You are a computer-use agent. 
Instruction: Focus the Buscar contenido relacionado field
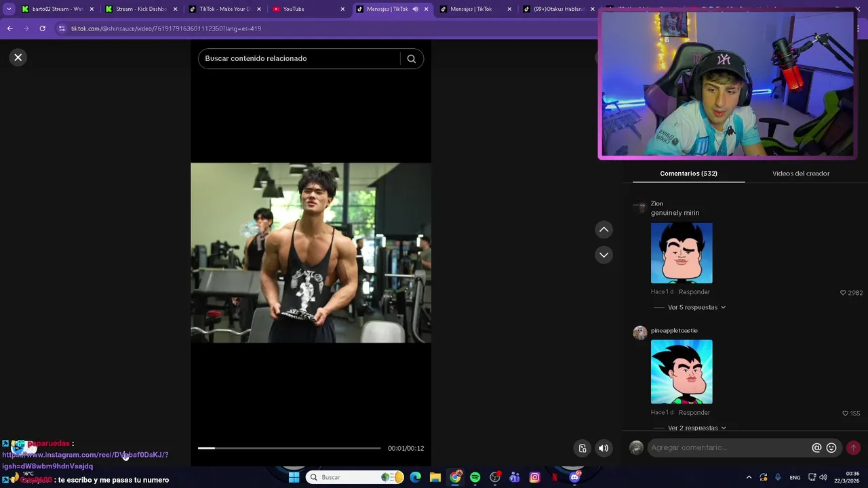(x=298, y=59)
